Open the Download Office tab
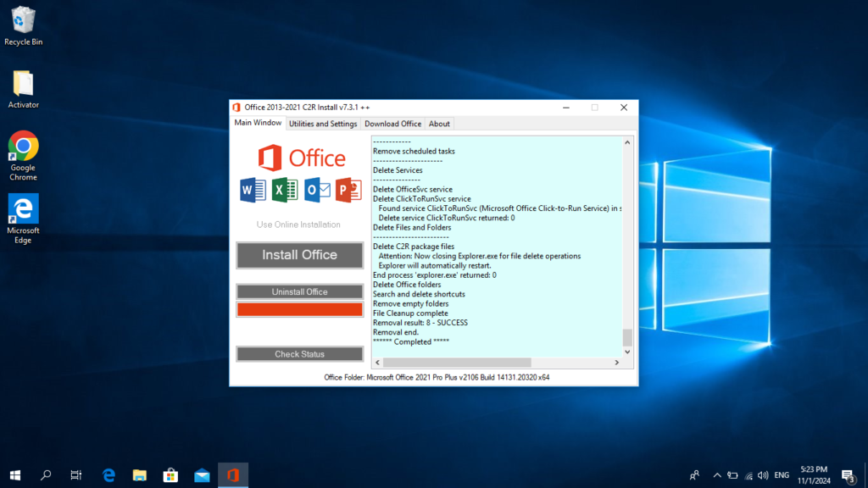Viewport: 868px width, 488px height. coord(392,124)
